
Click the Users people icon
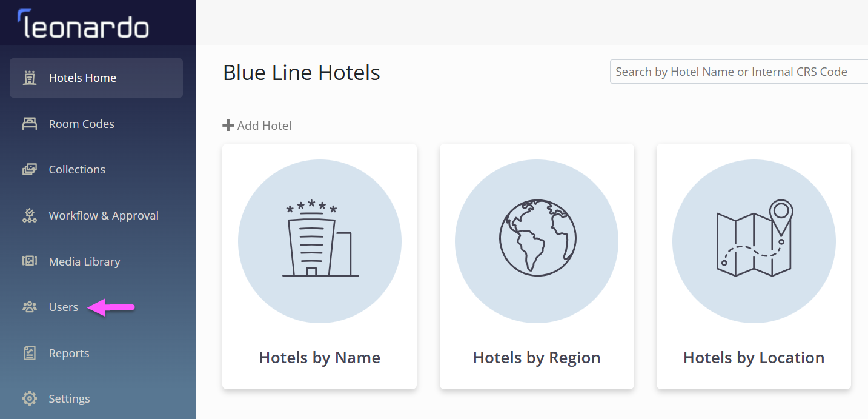pyautogui.click(x=29, y=307)
